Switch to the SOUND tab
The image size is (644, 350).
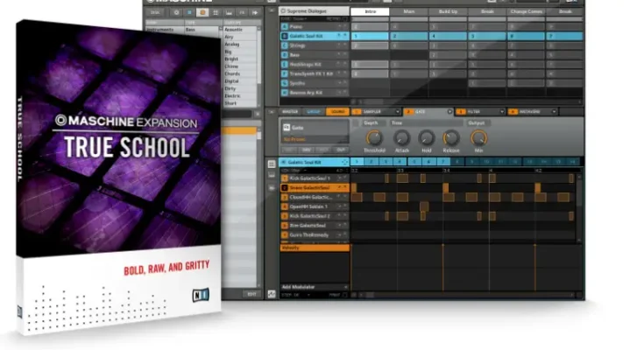338,112
